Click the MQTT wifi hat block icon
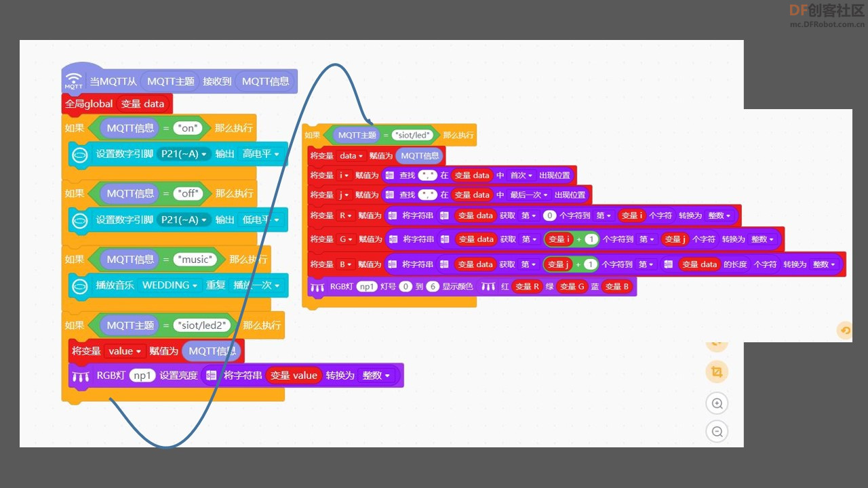 73,81
